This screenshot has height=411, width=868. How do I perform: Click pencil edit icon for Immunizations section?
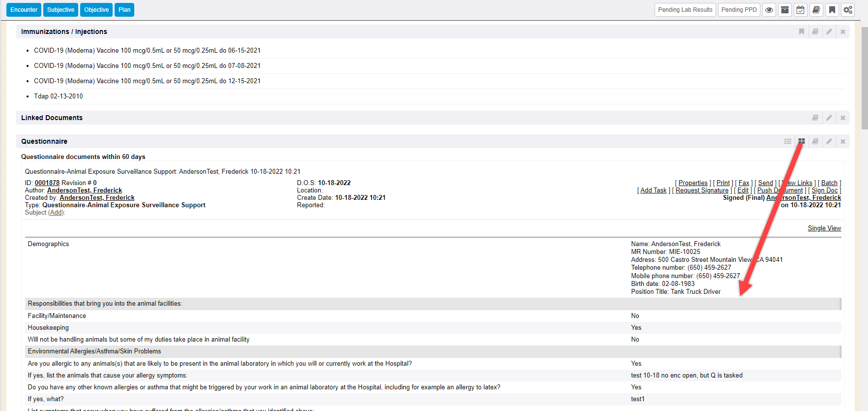tap(829, 32)
